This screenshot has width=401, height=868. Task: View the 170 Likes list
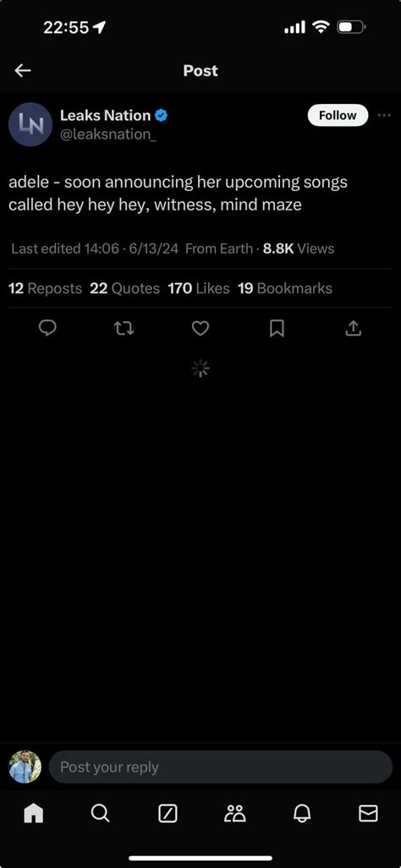[198, 288]
